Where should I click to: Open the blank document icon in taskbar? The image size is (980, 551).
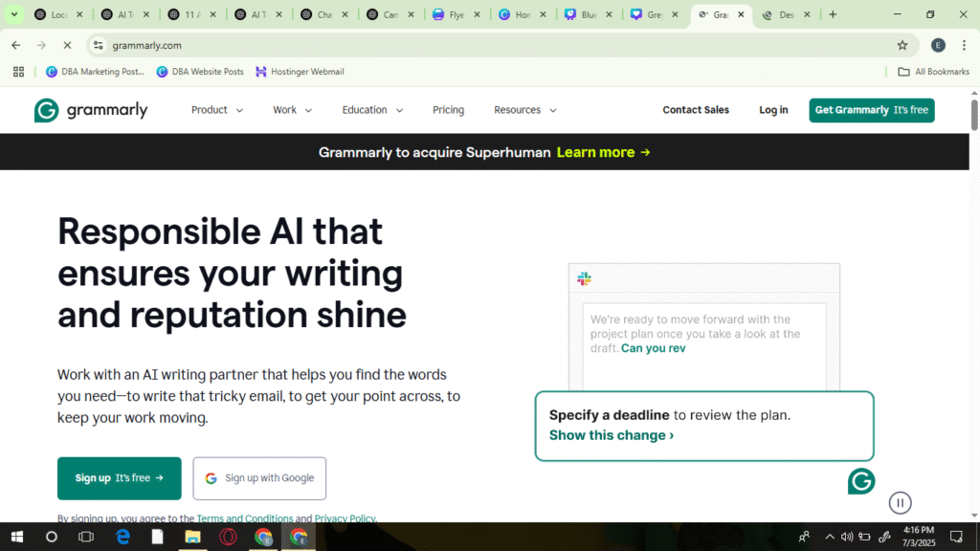pyautogui.click(x=158, y=537)
